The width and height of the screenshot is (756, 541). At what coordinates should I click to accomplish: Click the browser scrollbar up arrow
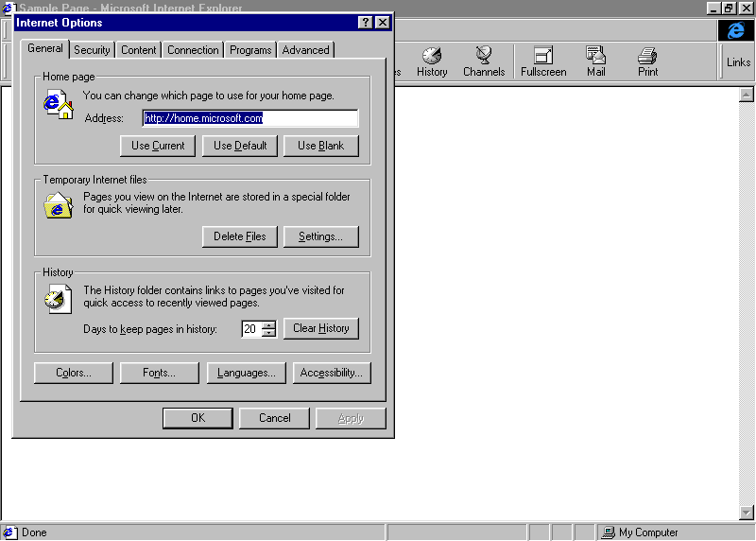(x=746, y=95)
